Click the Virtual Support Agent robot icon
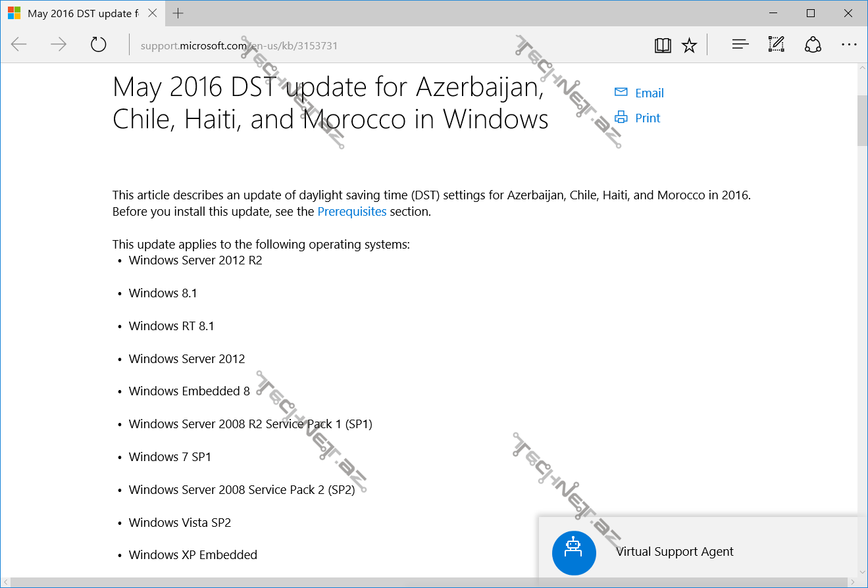The height and width of the screenshot is (588, 868). pyautogui.click(x=574, y=552)
